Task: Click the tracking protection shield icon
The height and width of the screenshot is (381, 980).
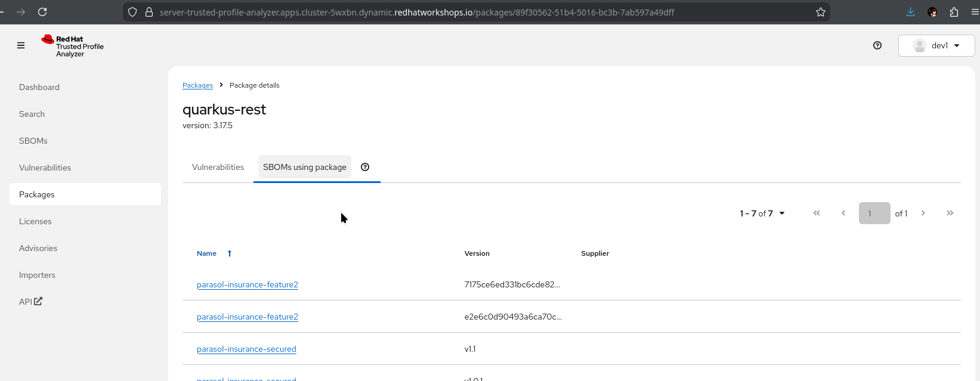Action: pos(133,12)
